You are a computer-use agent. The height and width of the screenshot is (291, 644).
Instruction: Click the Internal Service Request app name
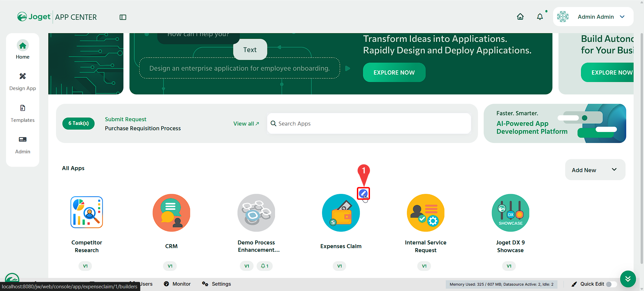426,246
